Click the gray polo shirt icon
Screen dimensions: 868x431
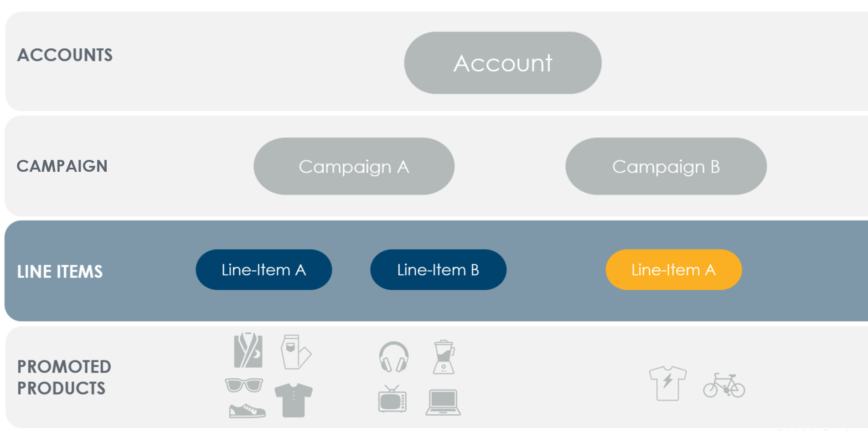tap(294, 400)
